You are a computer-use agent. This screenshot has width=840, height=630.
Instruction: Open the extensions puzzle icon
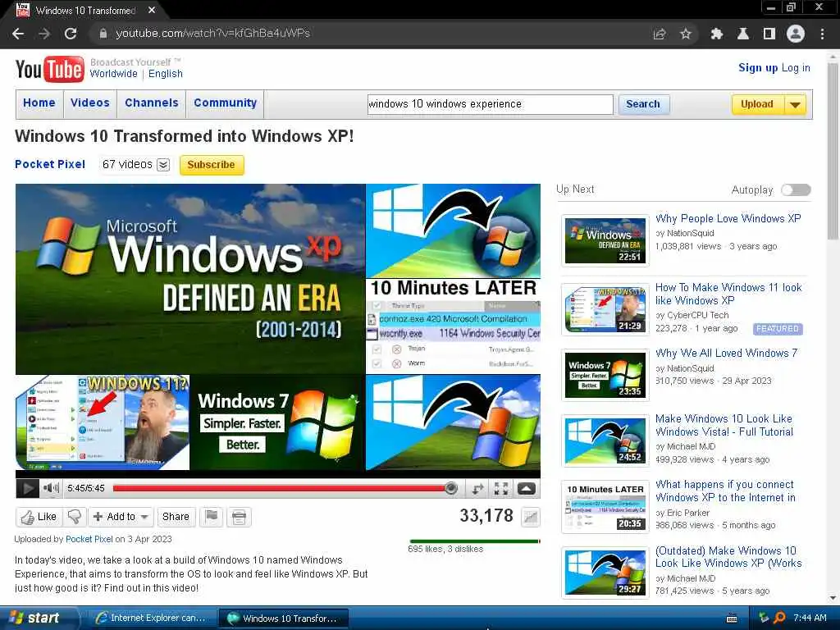[716, 34]
